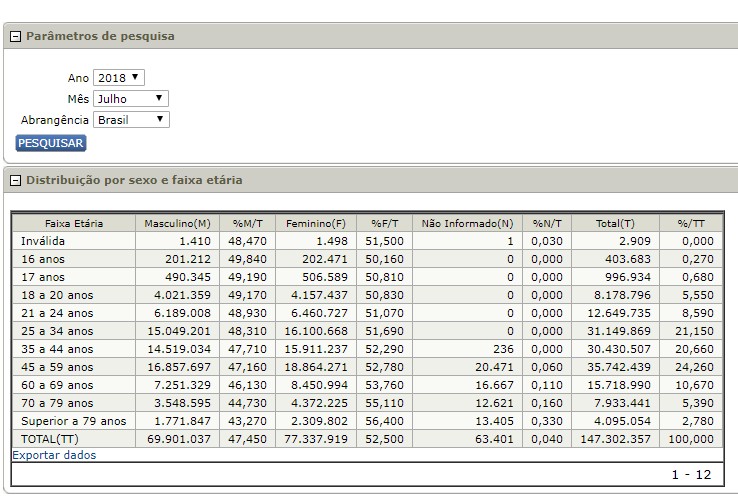738x502 pixels.
Task: Click the Masculino(M) column header
Action: [x=177, y=223]
